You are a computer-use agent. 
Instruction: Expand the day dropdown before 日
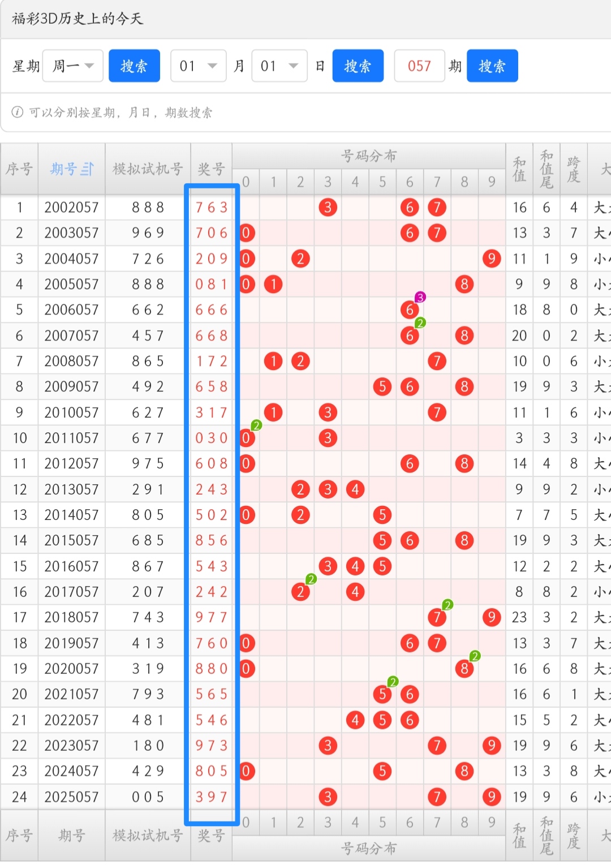[279, 66]
